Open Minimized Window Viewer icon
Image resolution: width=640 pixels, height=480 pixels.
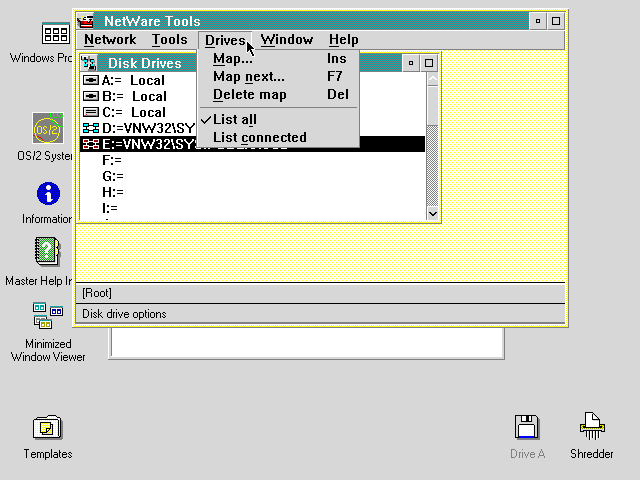tap(48, 315)
